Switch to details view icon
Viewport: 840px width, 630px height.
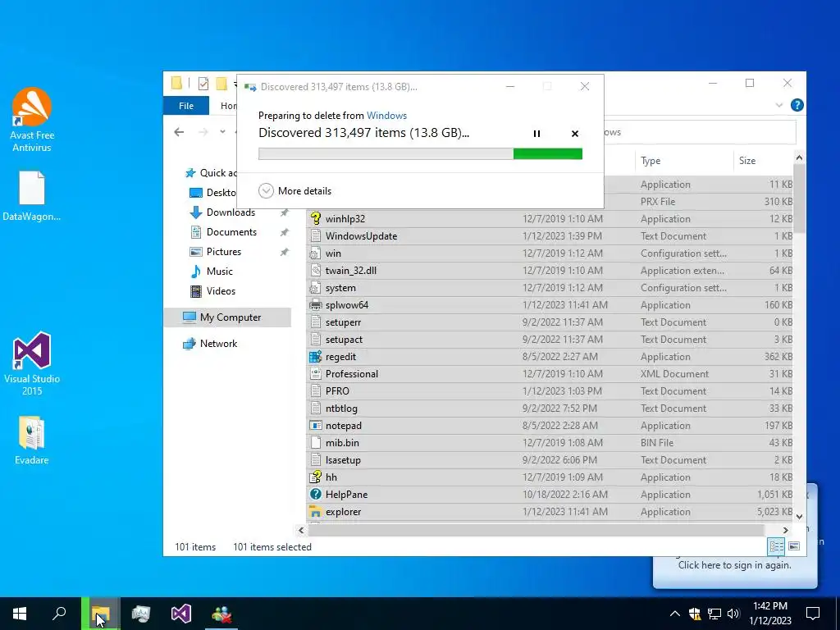point(776,546)
